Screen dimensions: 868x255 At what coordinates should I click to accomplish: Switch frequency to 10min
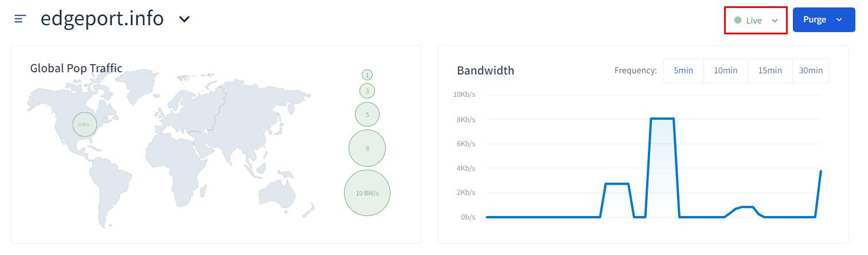tap(725, 70)
